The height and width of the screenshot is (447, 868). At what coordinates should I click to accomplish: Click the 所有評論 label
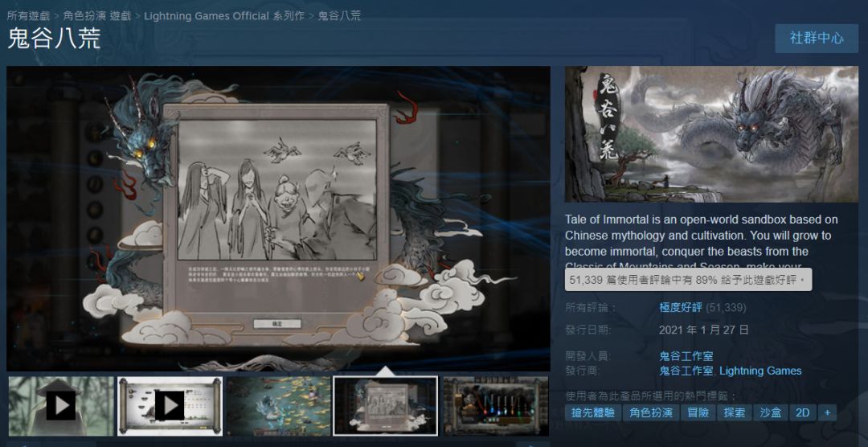tap(590, 307)
